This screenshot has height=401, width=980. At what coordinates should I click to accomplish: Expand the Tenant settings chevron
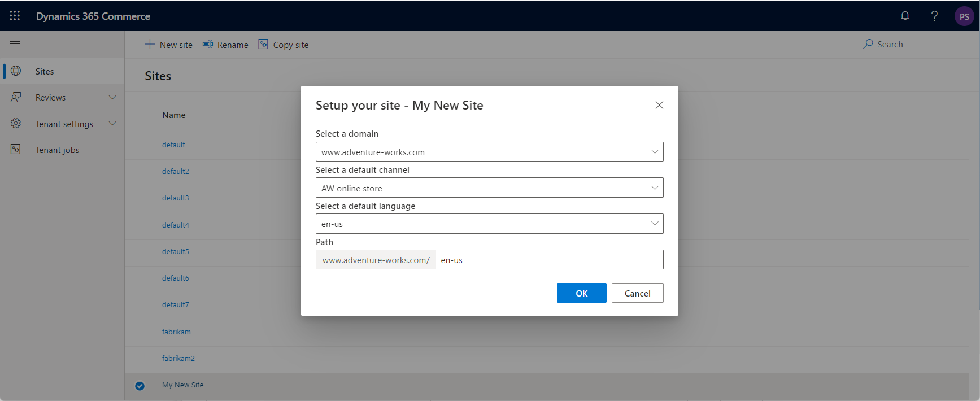point(112,123)
